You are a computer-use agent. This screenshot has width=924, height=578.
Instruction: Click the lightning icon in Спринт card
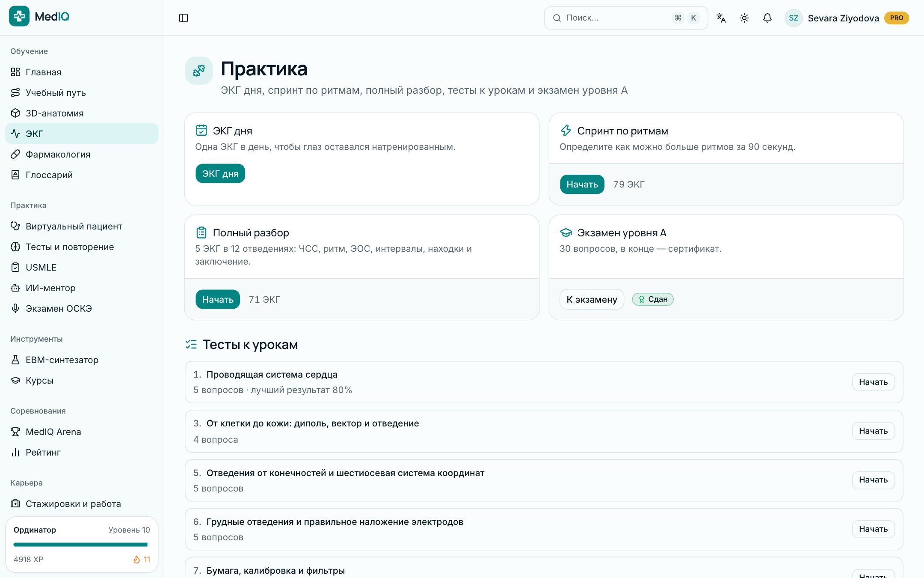point(566,130)
